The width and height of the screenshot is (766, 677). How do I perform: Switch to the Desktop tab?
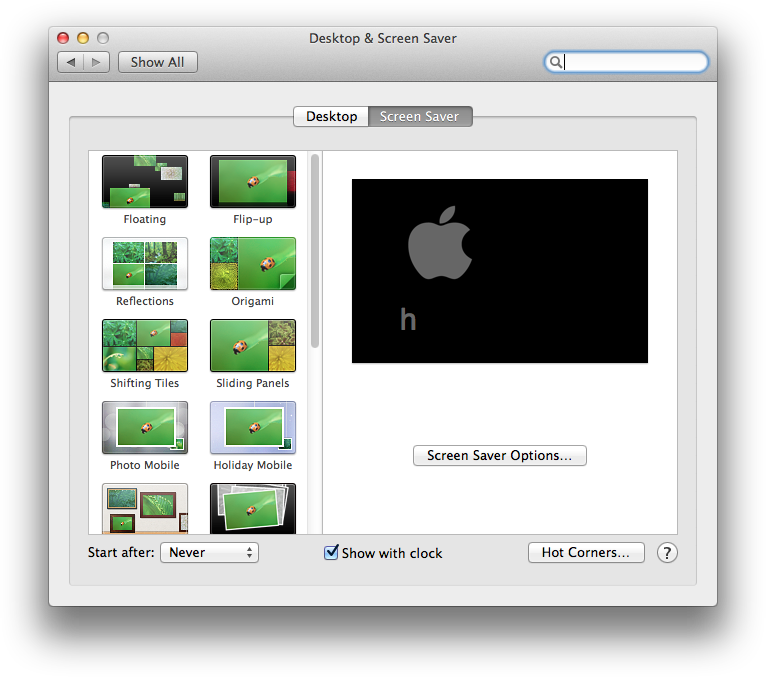331,117
